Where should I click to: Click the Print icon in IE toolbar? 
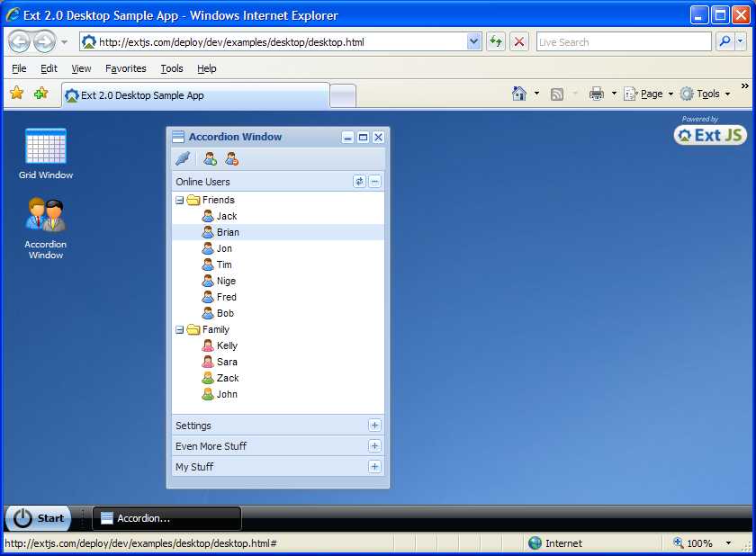pyautogui.click(x=596, y=94)
